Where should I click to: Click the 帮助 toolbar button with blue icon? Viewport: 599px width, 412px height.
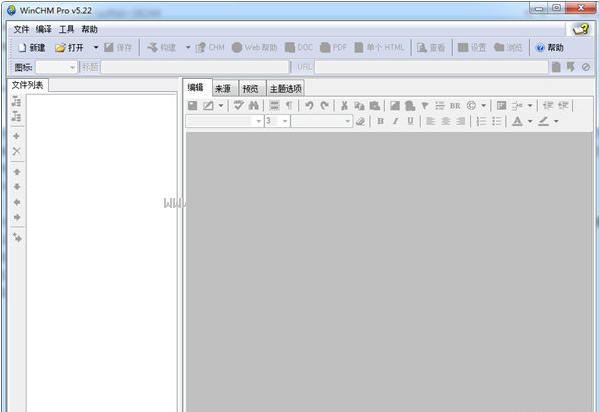[x=550, y=47]
